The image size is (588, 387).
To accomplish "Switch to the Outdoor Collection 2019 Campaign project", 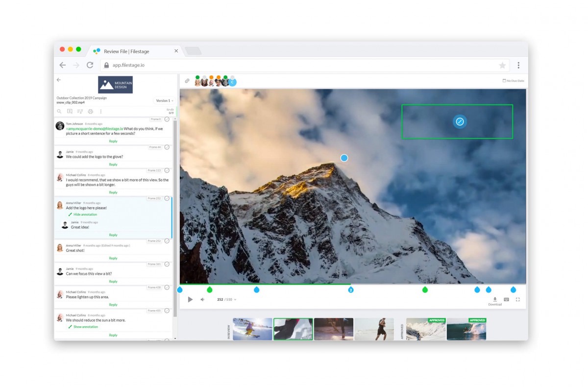I will coord(81,97).
